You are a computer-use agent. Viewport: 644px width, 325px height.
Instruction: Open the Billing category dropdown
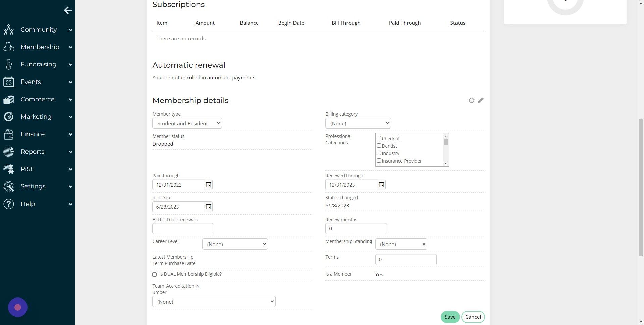pos(358,123)
